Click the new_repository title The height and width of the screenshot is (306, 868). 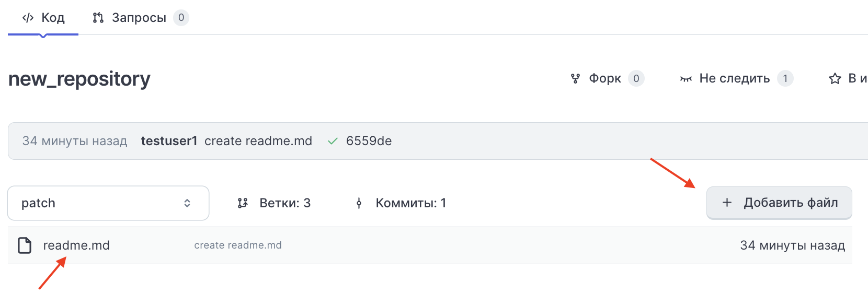point(79,79)
